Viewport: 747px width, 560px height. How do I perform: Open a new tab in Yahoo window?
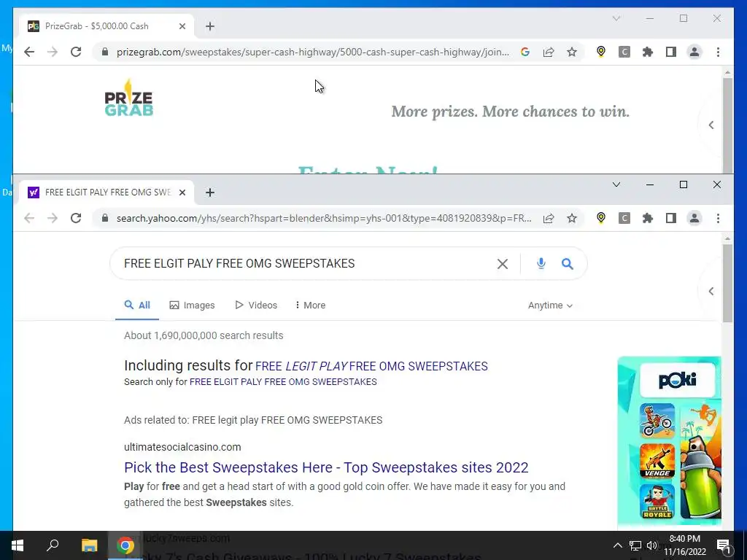[x=209, y=192]
